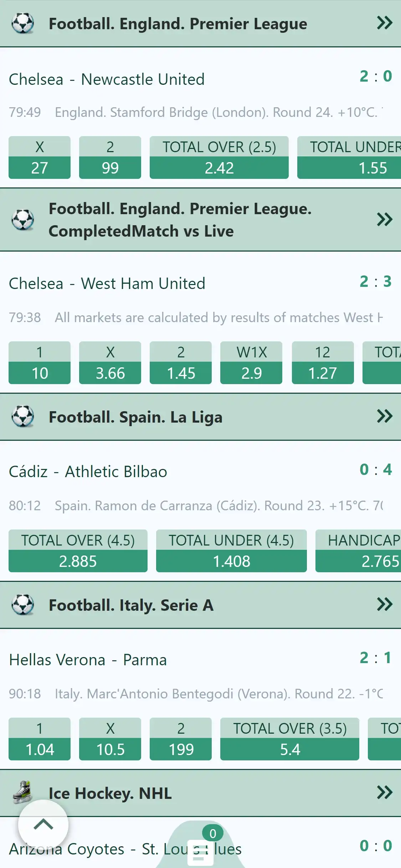Tap the soccer ball icon beside CompletedMatch vs Live
This screenshot has width=401, height=868.
point(23,219)
